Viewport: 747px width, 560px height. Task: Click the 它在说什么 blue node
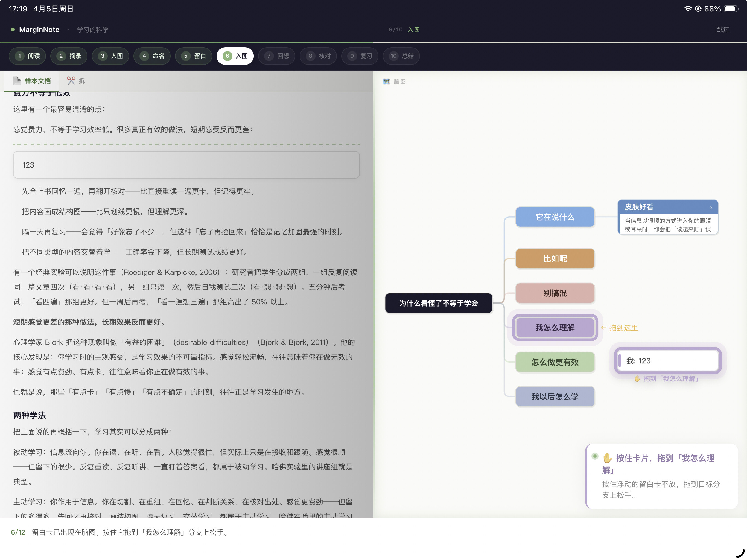click(555, 217)
